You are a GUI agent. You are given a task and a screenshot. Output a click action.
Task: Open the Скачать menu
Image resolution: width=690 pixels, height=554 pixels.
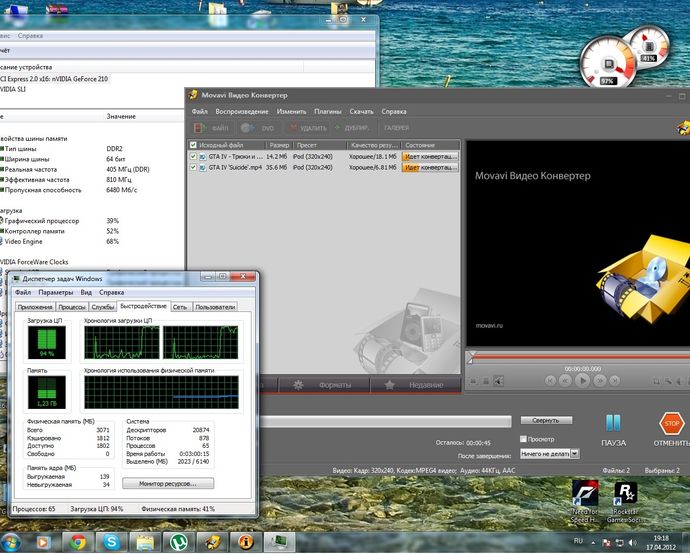click(361, 111)
